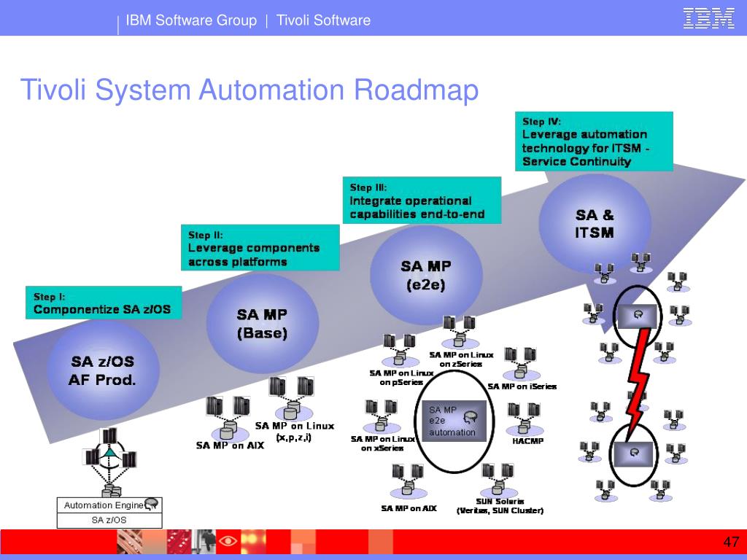The width and height of the screenshot is (747, 560).
Task: Click the upper circled automation box near SA & ITSM
Action: 637,315
